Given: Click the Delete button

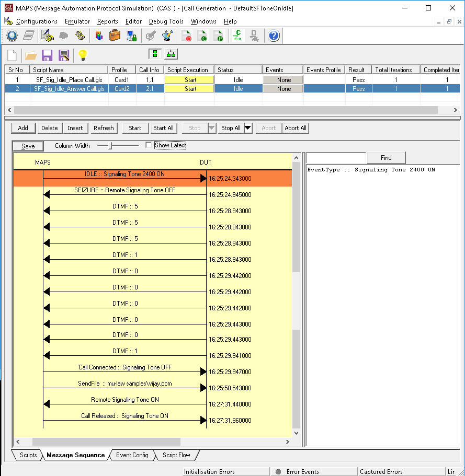Looking at the screenshot, I should [49, 128].
